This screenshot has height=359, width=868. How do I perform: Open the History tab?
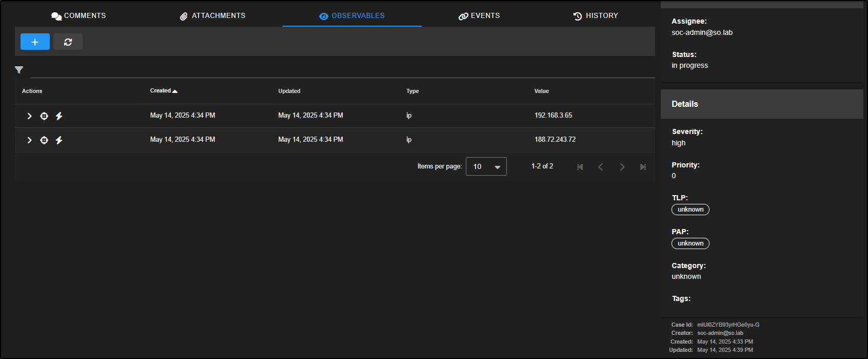click(x=596, y=16)
